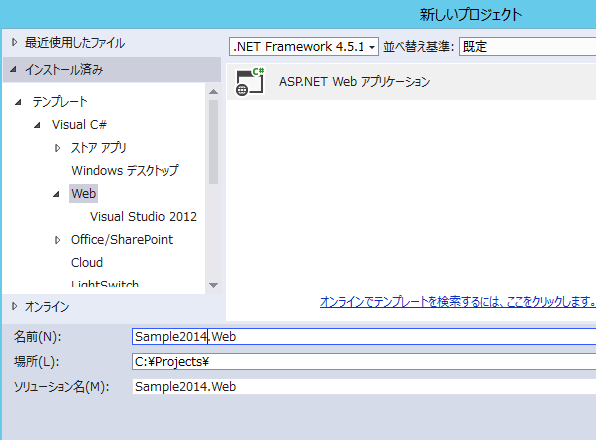Click the tree scrollbar up arrow
The height and width of the screenshot is (440, 596).
click(214, 92)
